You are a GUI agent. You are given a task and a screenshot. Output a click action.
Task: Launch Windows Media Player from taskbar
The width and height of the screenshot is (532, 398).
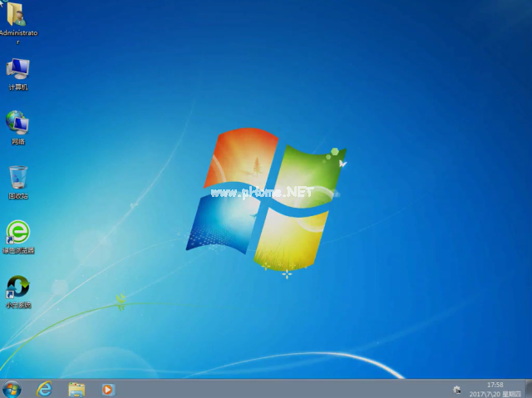[108, 390]
